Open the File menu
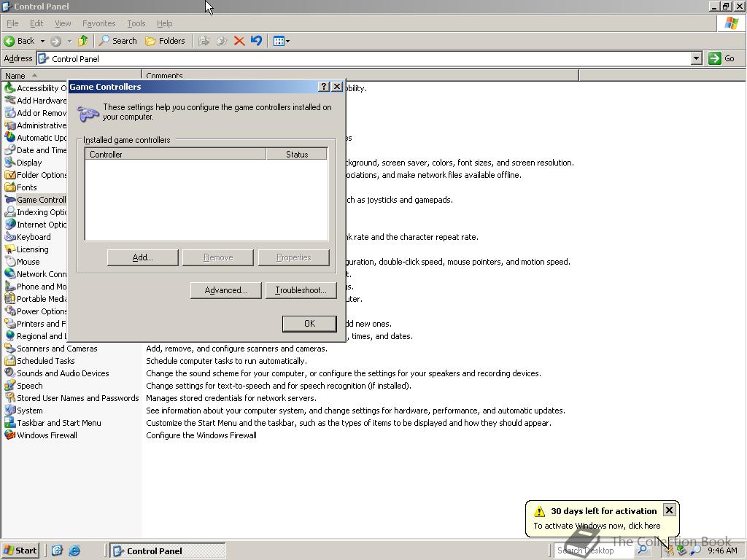The width and height of the screenshot is (747, 560). pyautogui.click(x=12, y=23)
